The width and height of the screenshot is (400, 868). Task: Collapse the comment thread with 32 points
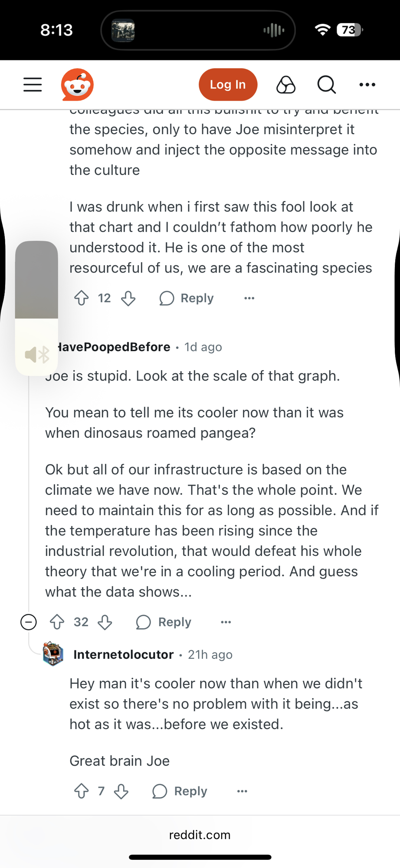click(x=29, y=622)
